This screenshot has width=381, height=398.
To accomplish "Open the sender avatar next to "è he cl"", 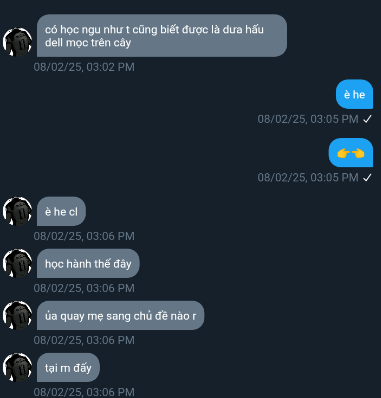I will 17,211.
